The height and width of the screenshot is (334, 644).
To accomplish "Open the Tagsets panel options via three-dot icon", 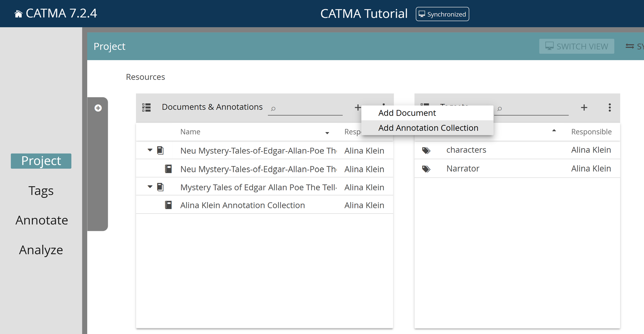I will 609,108.
